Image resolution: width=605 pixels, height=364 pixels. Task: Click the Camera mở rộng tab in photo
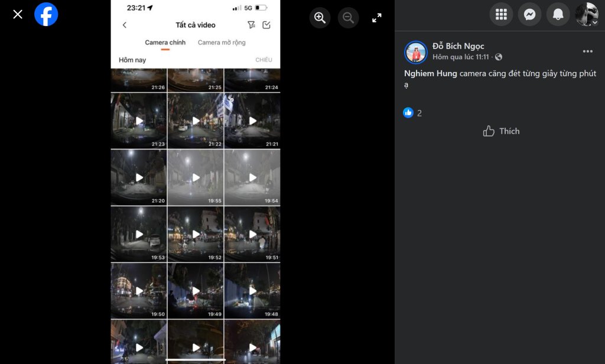(x=222, y=43)
